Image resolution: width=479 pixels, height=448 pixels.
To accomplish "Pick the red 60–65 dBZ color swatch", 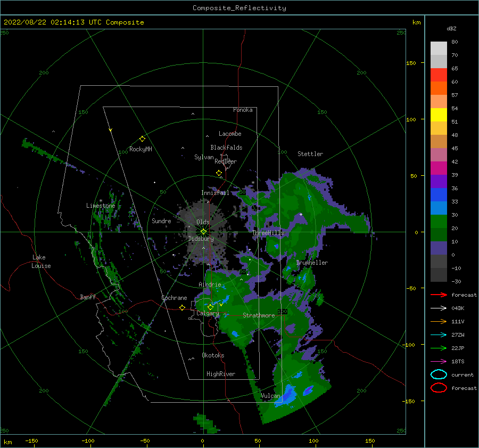I will point(439,75).
